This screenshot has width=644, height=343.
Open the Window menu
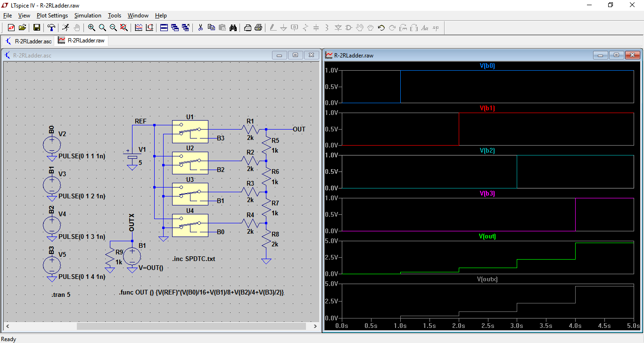(138, 16)
